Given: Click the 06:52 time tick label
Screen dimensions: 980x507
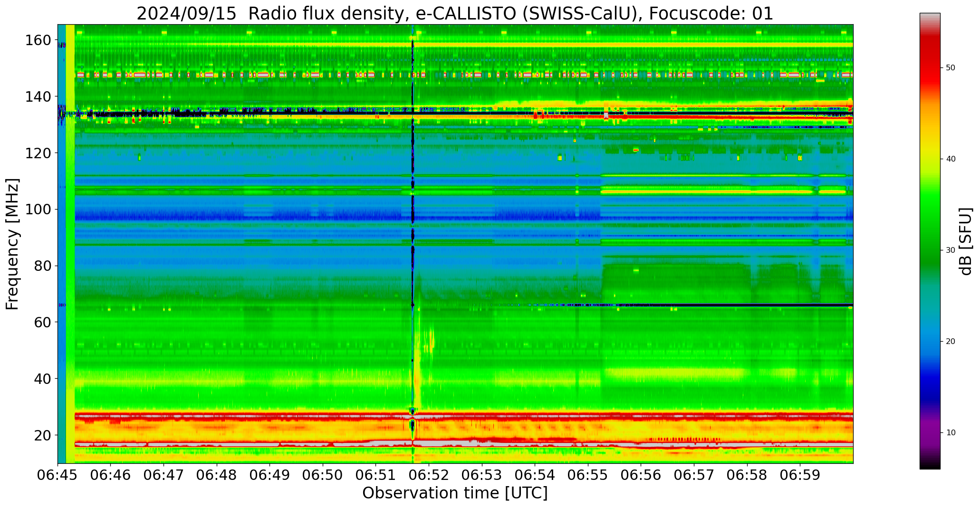Looking at the screenshot, I should [x=429, y=476].
